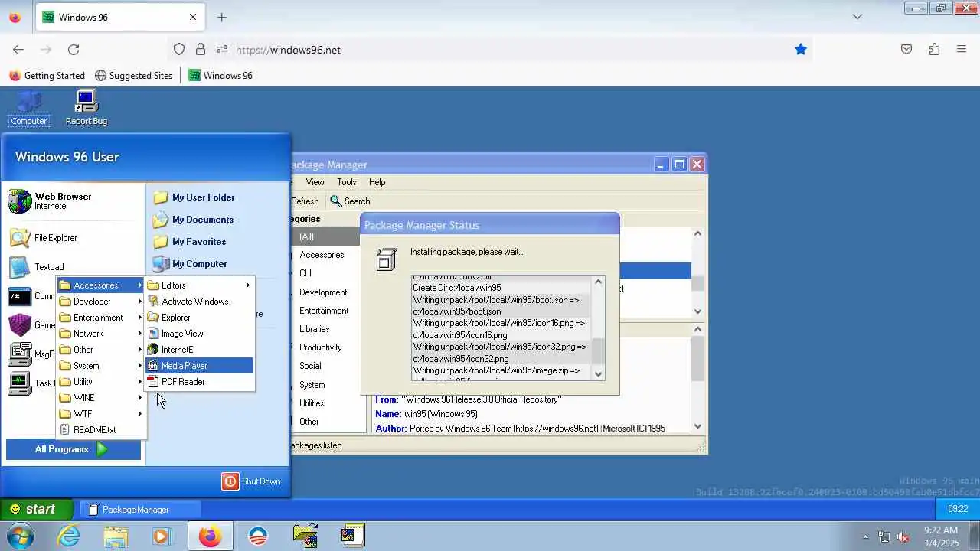Open Suggested Sites bookmark

[x=133, y=76]
